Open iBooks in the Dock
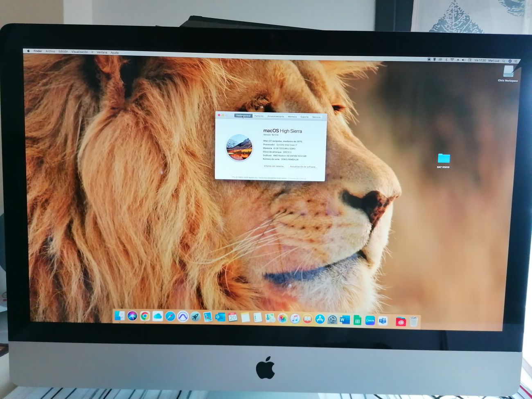This screenshot has height=399, width=532. tap(307, 319)
